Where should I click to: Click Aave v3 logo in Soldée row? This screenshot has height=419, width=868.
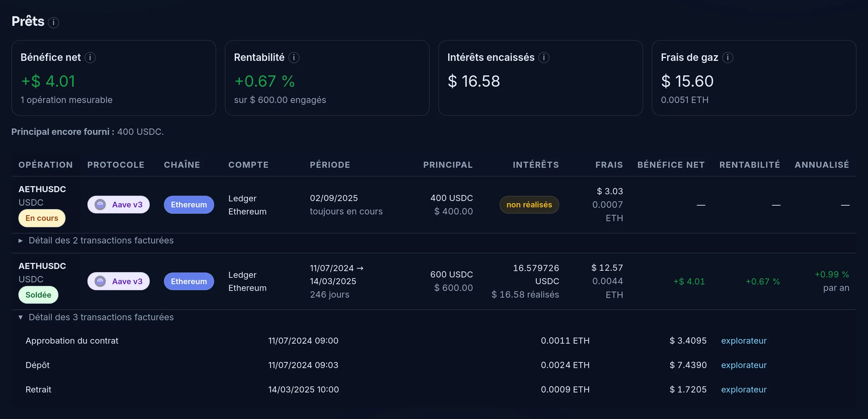tap(101, 281)
